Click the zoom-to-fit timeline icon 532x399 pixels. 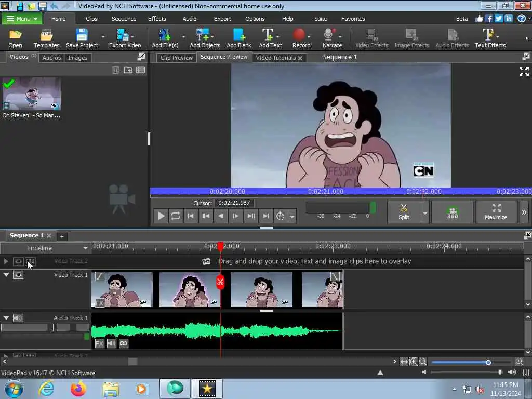[404, 362]
